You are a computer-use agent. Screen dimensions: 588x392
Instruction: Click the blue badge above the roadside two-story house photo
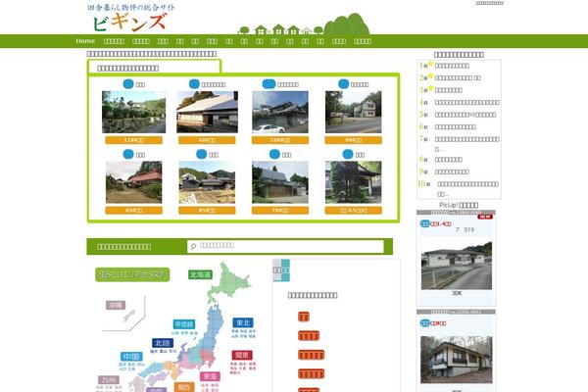[344, 84]
